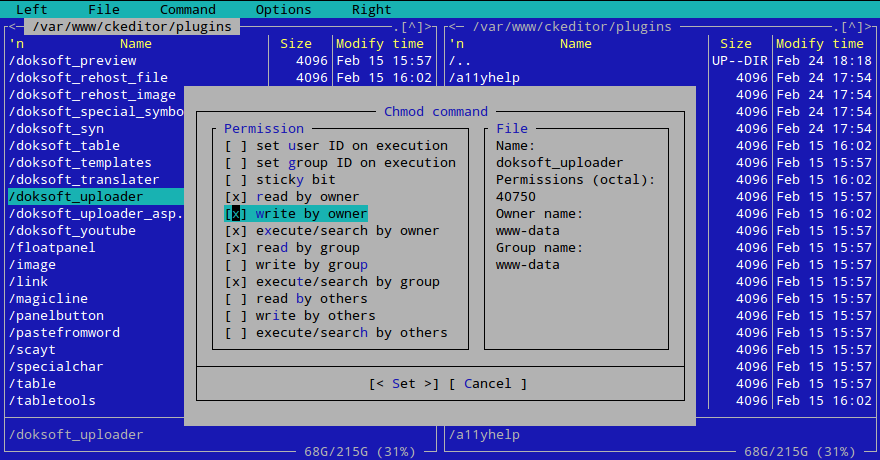Open the Command menu
Screen dimensions: 880x460
187,9
